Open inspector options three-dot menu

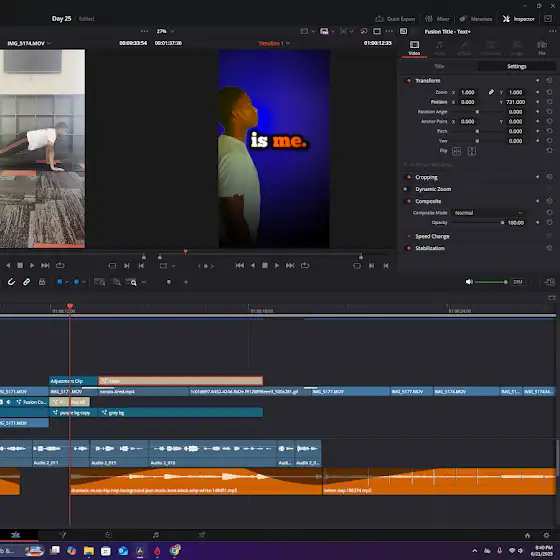pos(552,31)
